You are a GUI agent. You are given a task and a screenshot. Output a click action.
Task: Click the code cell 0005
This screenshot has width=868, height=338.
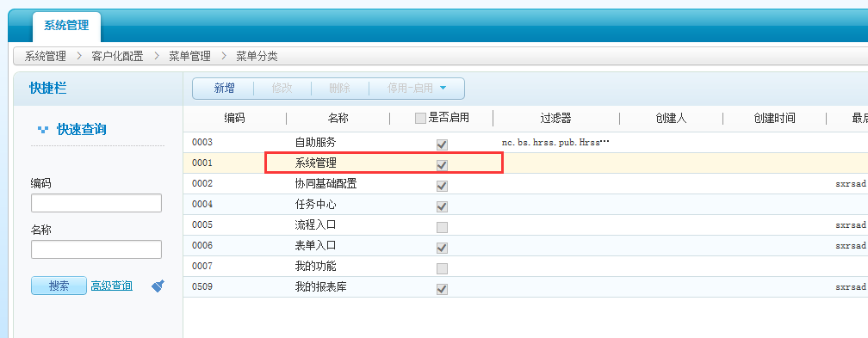coord(202,224)
